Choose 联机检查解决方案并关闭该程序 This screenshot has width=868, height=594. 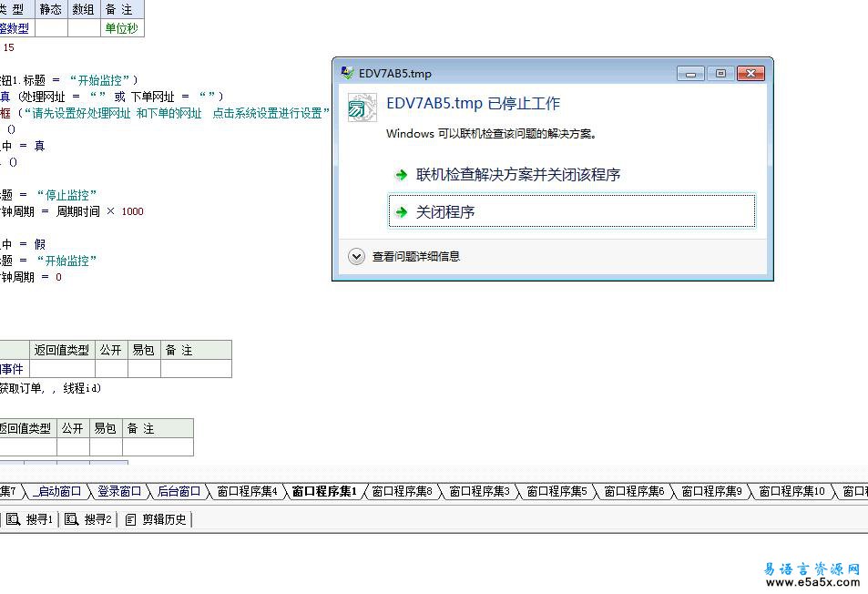(517, 175)
